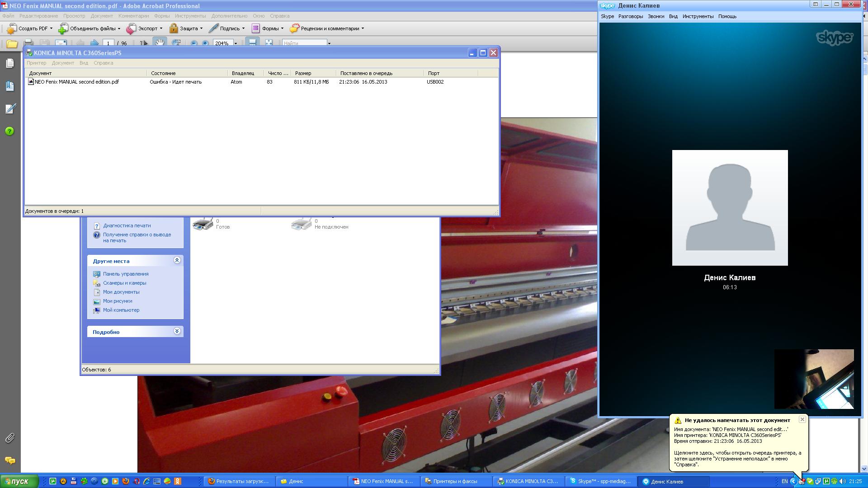Collapse the Другие места section

tap(177, 260)
